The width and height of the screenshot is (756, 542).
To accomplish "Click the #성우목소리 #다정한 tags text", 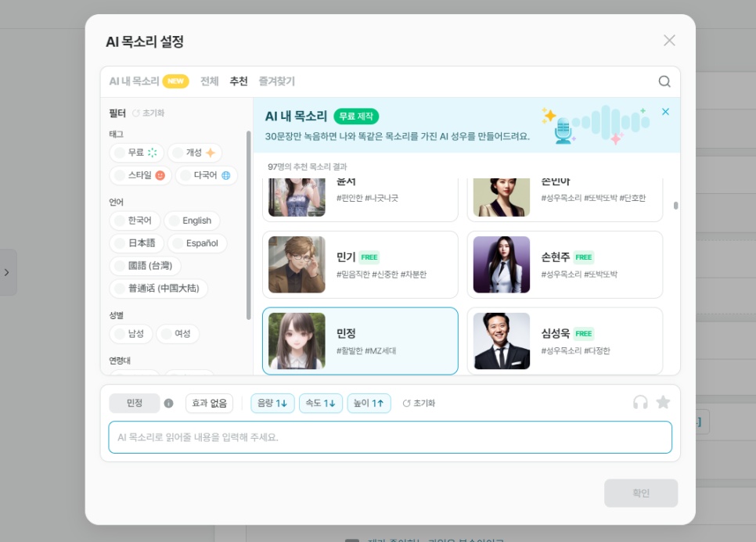I will pyautogui.click(x=575, y=350).
